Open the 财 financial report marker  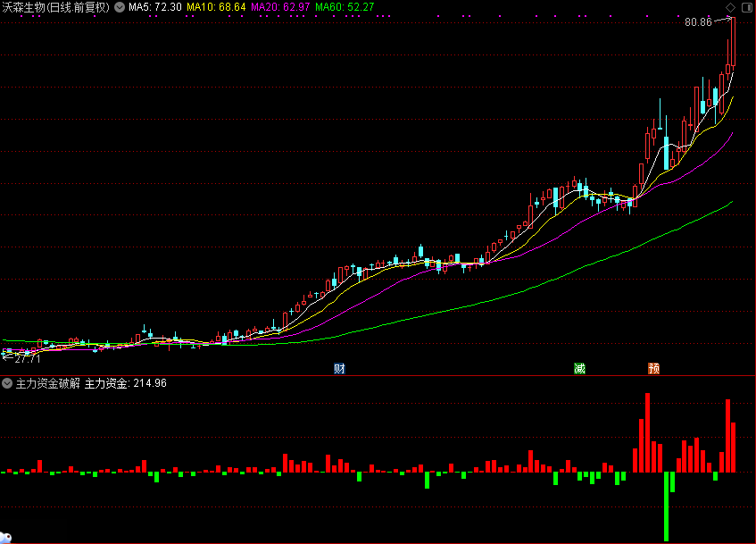[339, 369]
